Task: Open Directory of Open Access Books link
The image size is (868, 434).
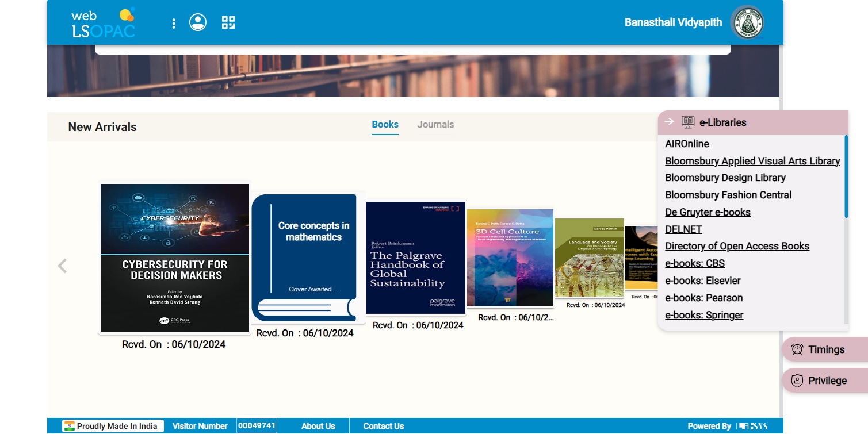Action: point(737,246)
